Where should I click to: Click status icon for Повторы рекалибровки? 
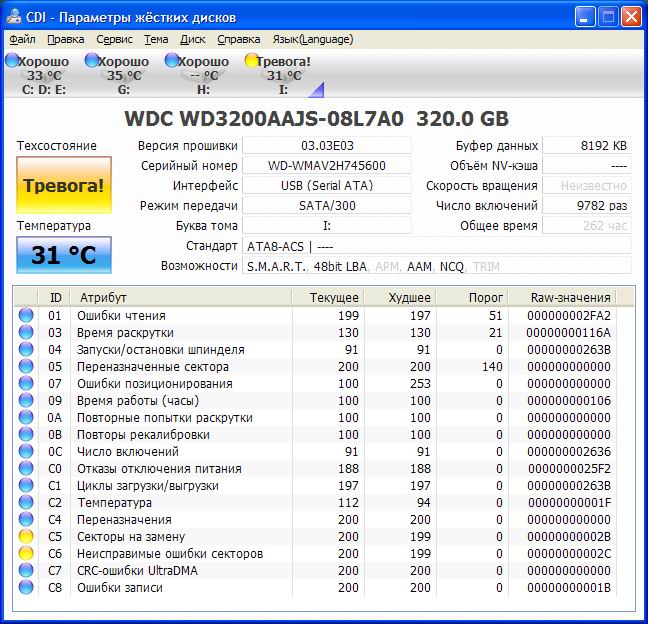point(26,434)
